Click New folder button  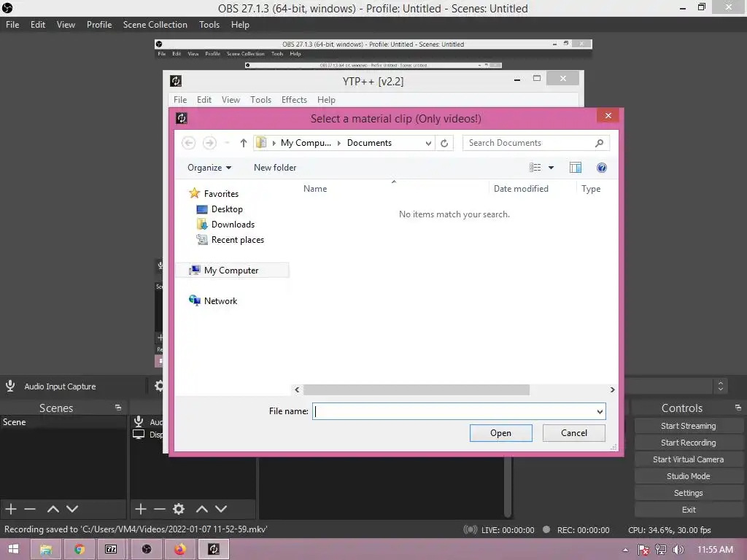(275, 168)
